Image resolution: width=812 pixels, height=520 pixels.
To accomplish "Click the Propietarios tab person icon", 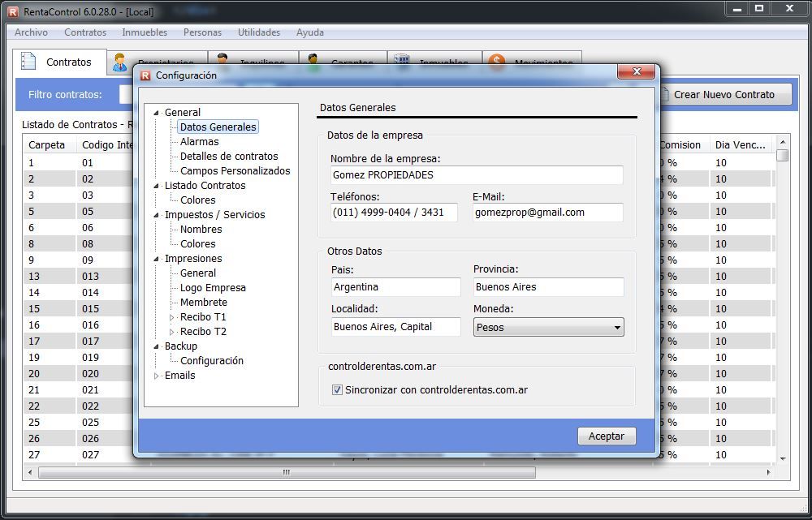I will coord(119,62).
